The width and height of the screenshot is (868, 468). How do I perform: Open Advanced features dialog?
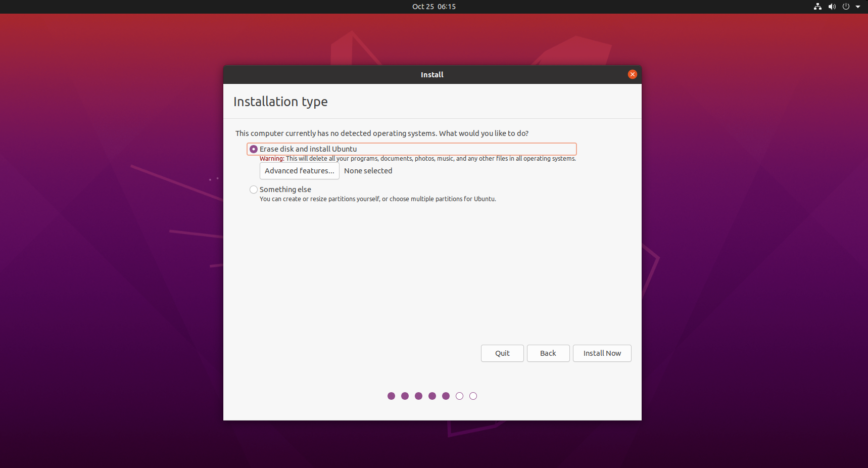(x=299, y=171)
